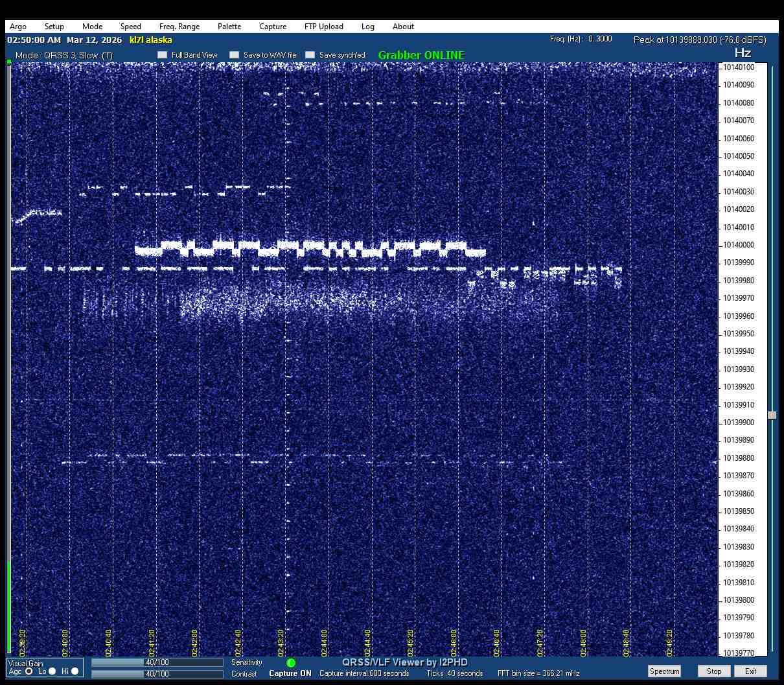Toggle the Save synch'ed checkbox
Screen dimensions: 784x685
tap(310, 55)
